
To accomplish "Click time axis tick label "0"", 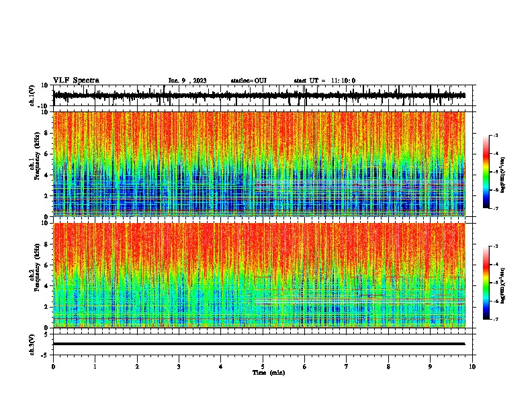I will point(53,367).
